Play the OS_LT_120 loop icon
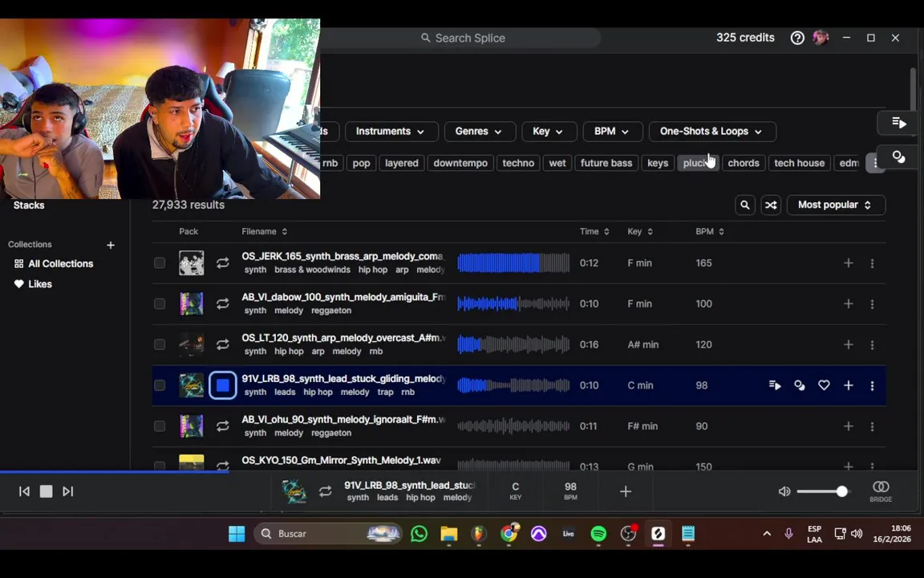The image size is (924, 578). [222, 344]
